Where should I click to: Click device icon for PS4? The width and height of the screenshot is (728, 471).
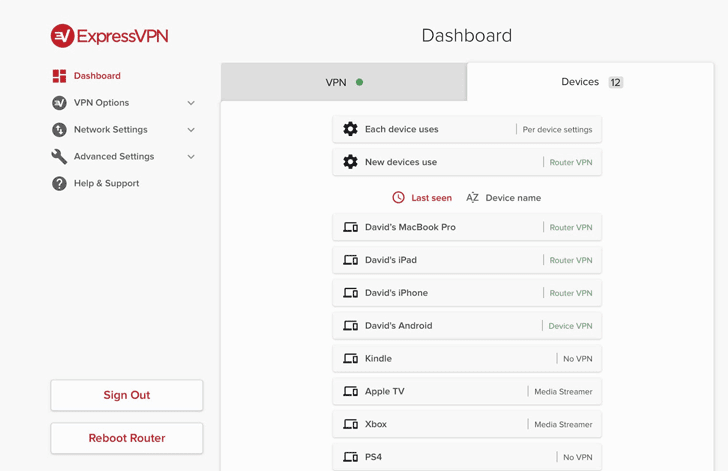pos(351,457)
